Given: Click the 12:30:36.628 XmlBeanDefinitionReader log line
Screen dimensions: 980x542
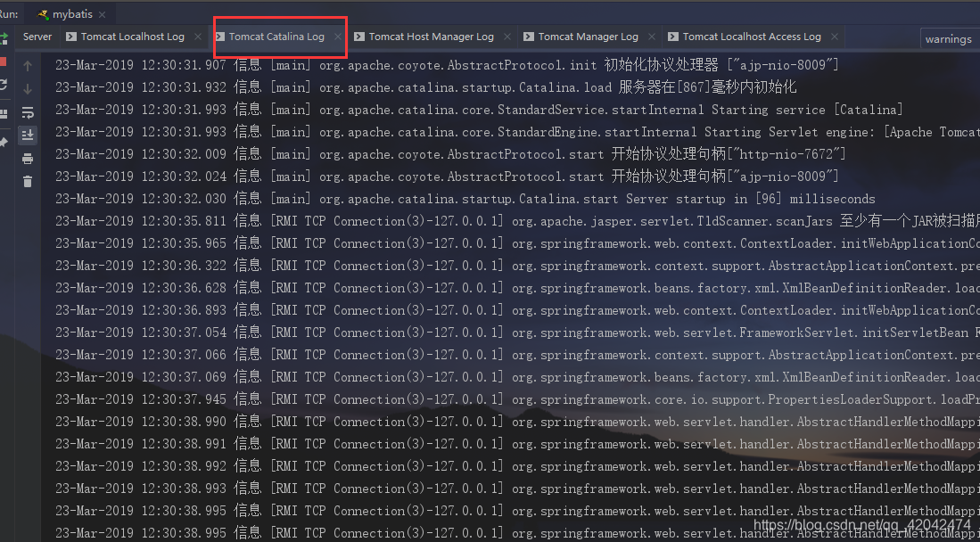Looking at the screenshot, I should (x=517, y=288).
